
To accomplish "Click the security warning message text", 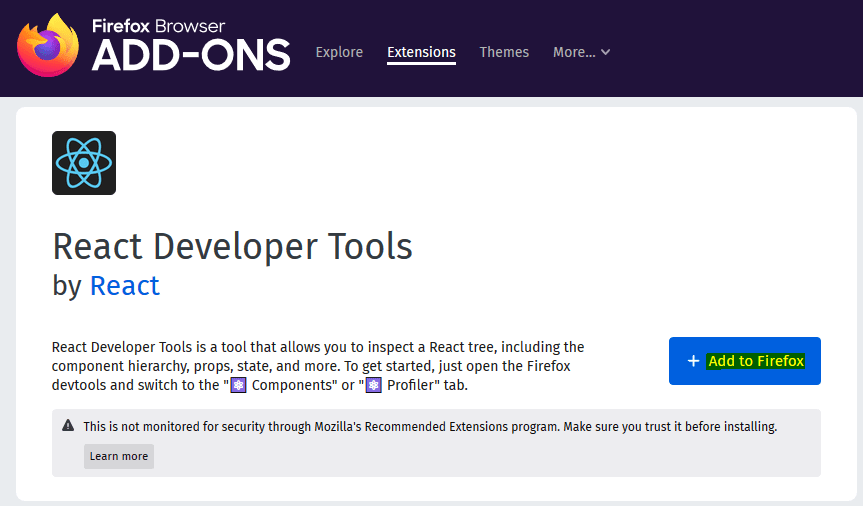I will click(430, 427).
